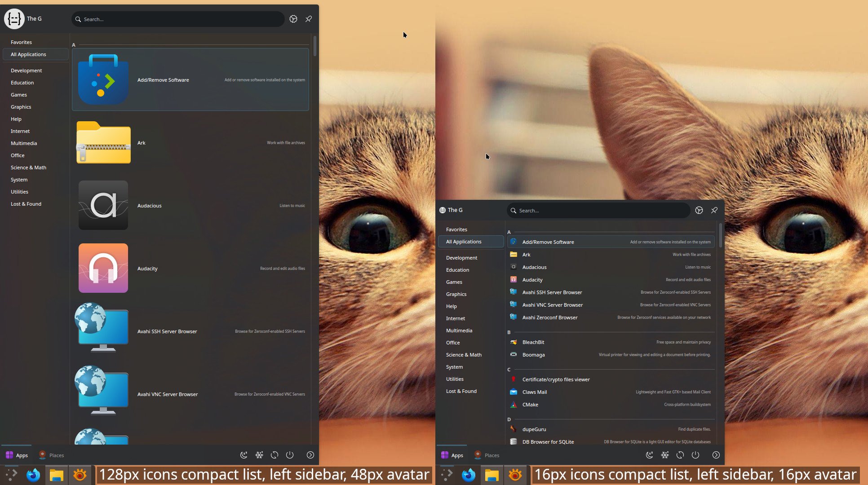Open Firefox from the left taskbar
The width and height of the screenshot is (868, 485).
tap(33, 475)
